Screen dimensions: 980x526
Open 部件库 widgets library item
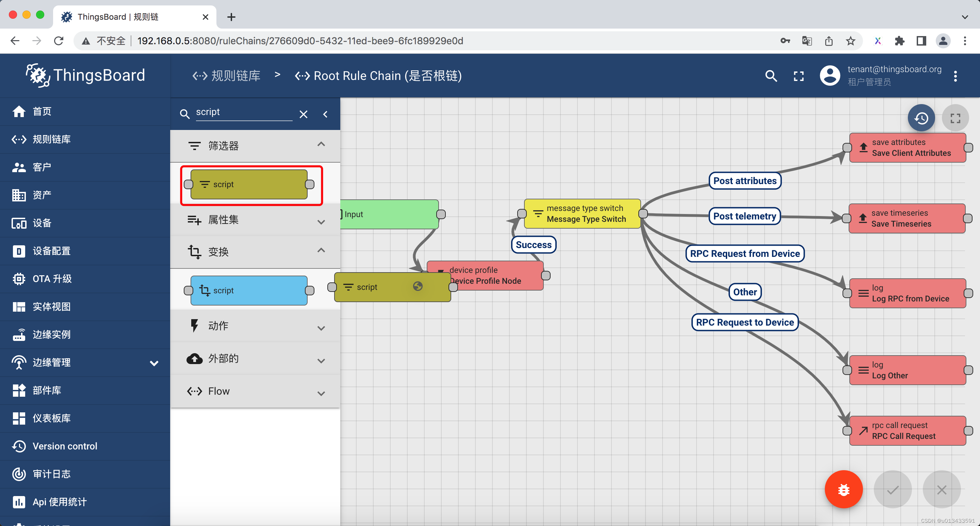pos(85,391)
